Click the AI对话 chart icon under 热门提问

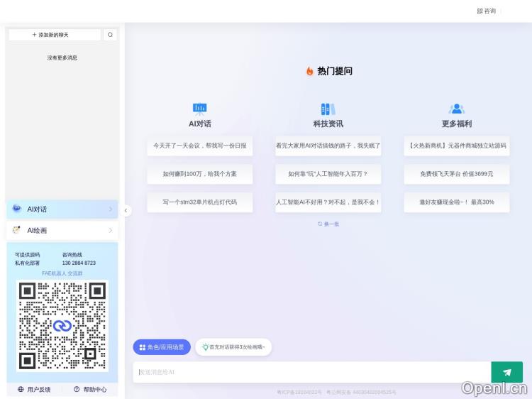(200, 109)
